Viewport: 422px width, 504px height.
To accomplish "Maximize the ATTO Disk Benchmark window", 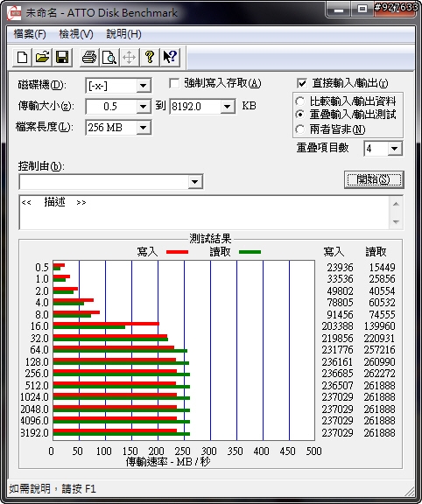I will [362, 10].
